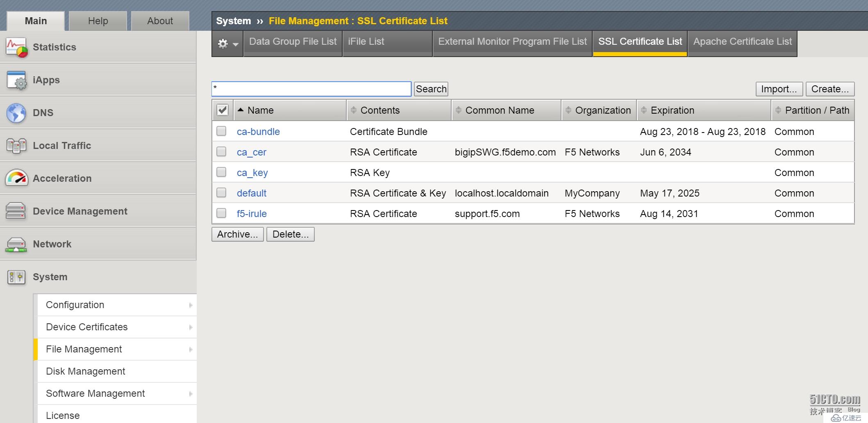Click the Expiration column header

click(x=704, y=110)
